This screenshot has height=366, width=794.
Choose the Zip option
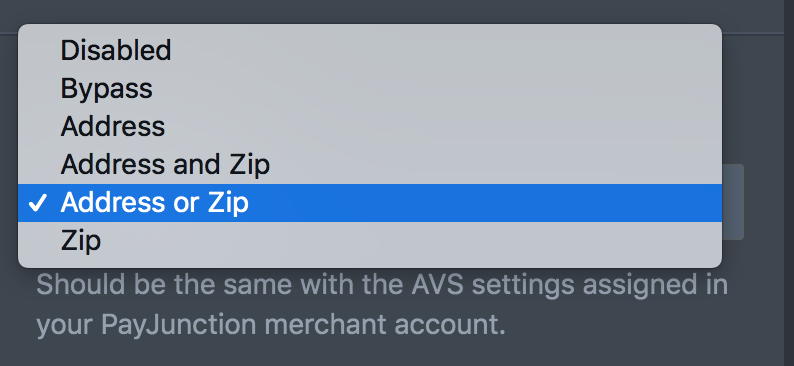[370, 241]
